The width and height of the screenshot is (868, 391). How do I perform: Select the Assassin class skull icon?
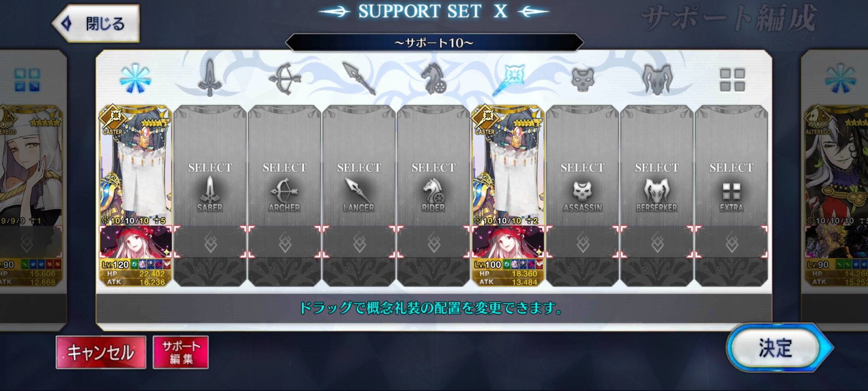tap(582, 80)
